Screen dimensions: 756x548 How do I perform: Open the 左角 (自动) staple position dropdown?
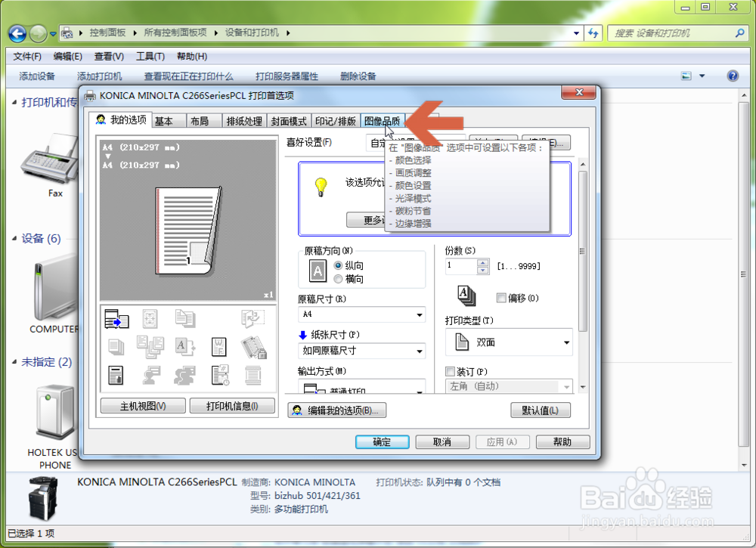click(x=509, y=386)
